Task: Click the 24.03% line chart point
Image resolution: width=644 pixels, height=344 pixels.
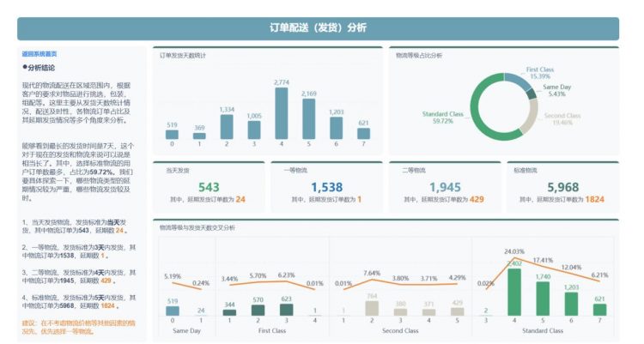Action: 514,258
